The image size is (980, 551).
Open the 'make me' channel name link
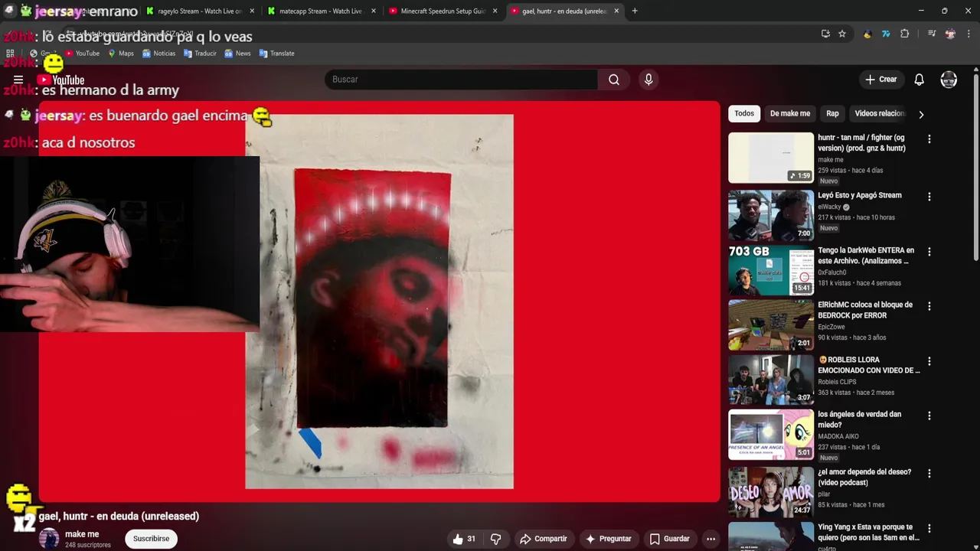[82, 534]
